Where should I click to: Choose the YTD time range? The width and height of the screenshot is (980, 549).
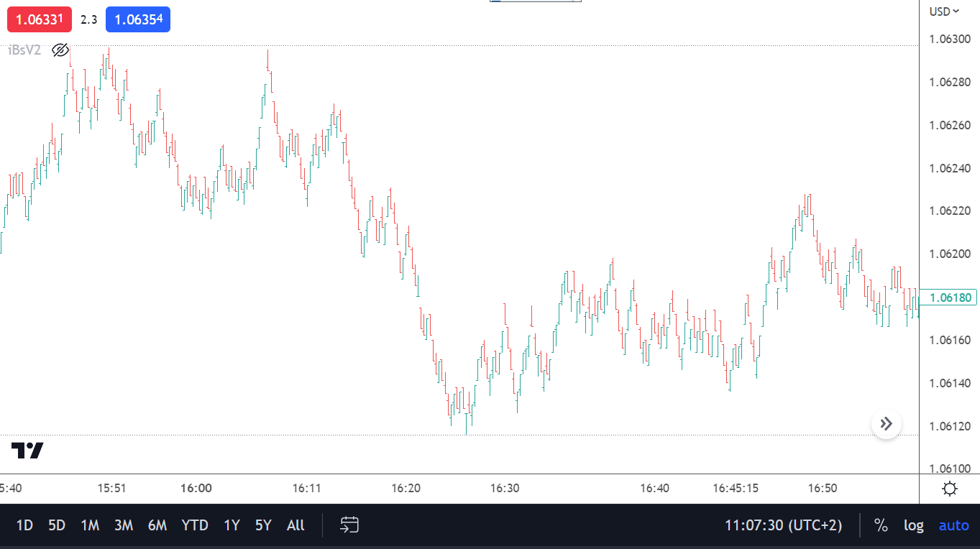click(x=195, y=525)
